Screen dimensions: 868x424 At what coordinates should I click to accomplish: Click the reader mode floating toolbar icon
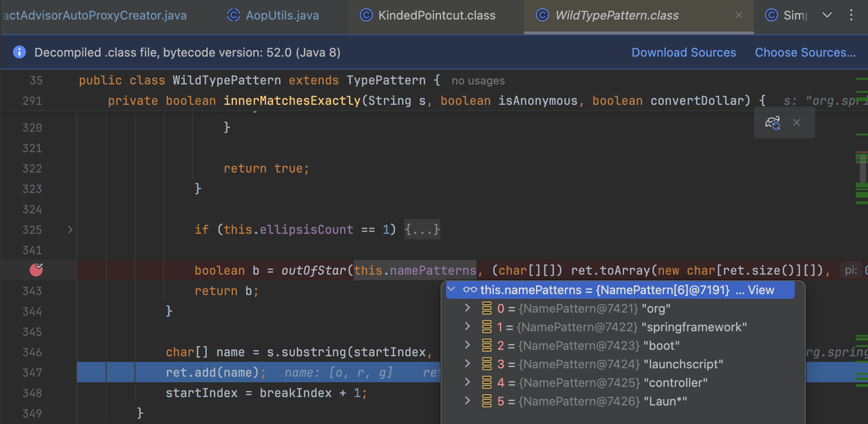[772, 123]
